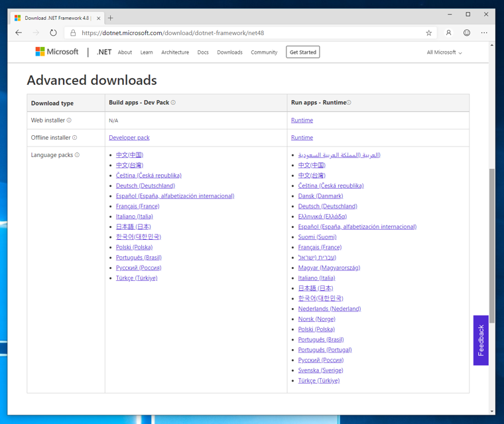Select Runtime Svenska (Sverige) language pack
Image resolution: width=504 pixels, height=424 pixels.
(320, 370)
